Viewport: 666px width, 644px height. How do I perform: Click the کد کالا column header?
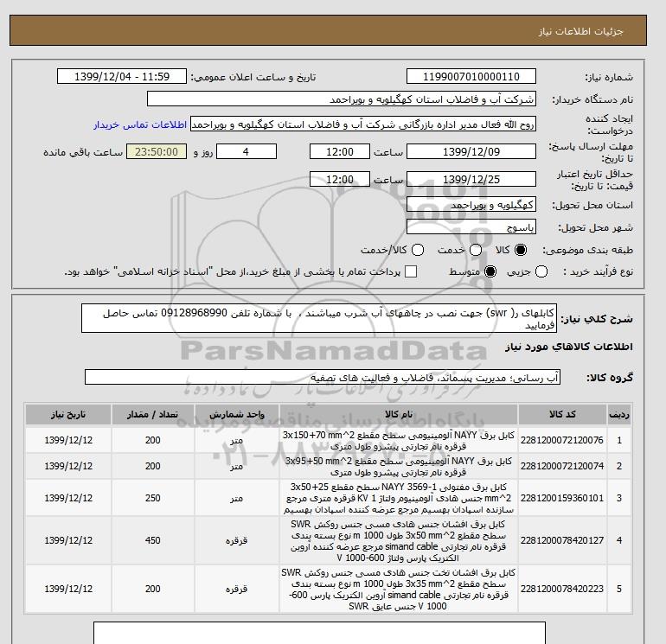point(562,414)
